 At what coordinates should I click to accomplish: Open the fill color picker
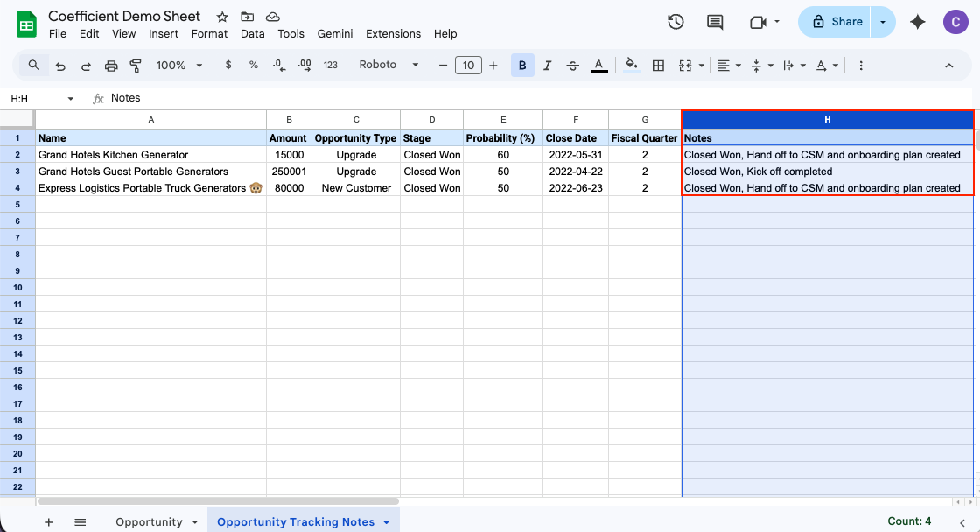click(631, 65)
